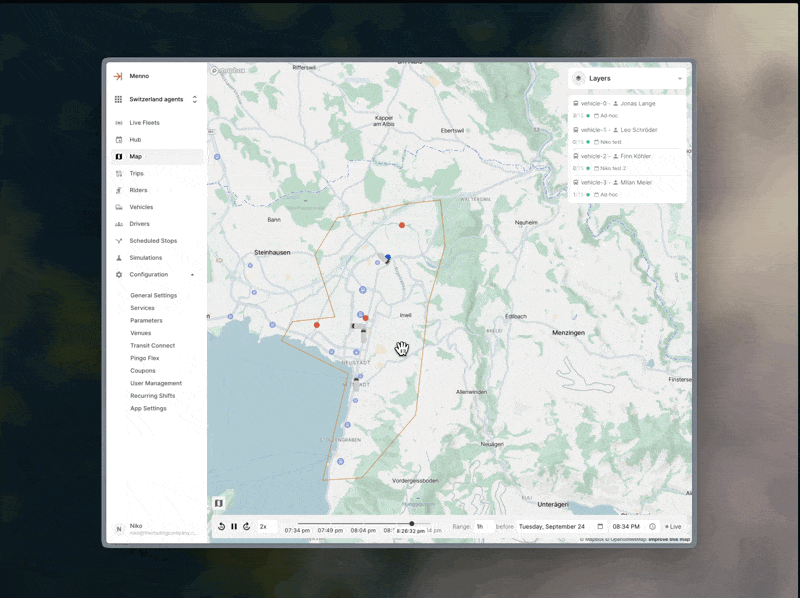Select the Drivers icon
This screenshot has height=598, width=800.
pos(119,224)
